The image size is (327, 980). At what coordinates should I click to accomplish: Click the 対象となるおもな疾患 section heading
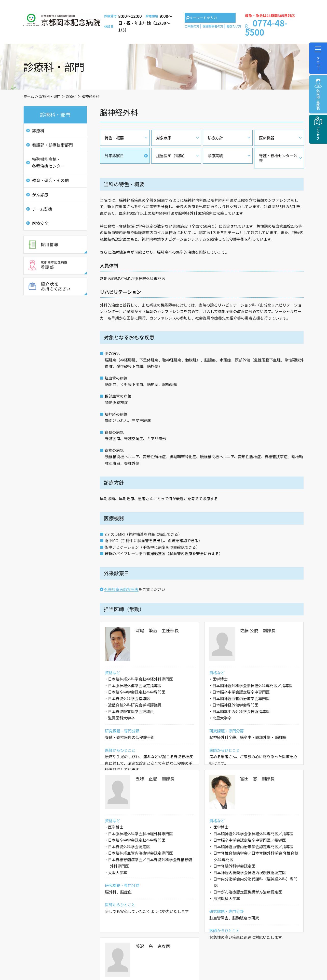point(201,337)
